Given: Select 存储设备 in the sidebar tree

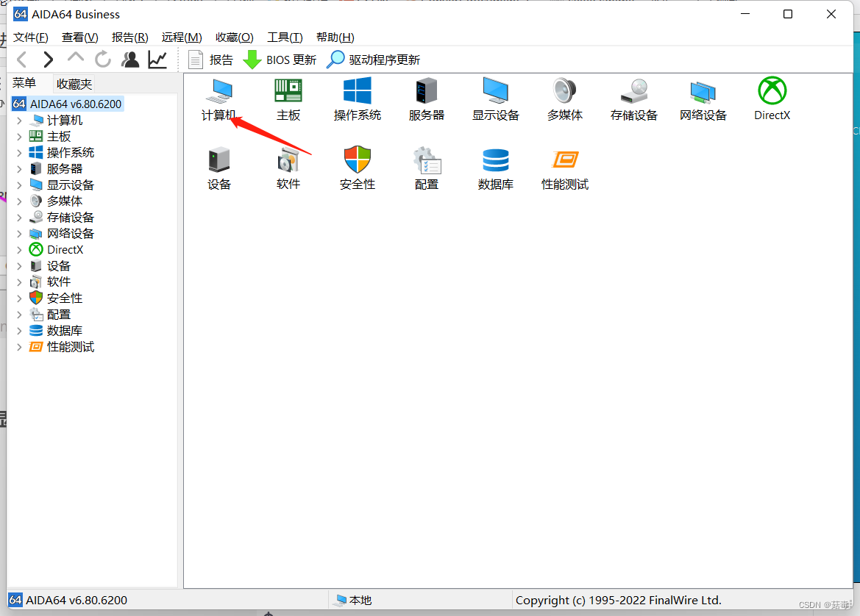Looking at the screenshot, I should click(70, 218).
